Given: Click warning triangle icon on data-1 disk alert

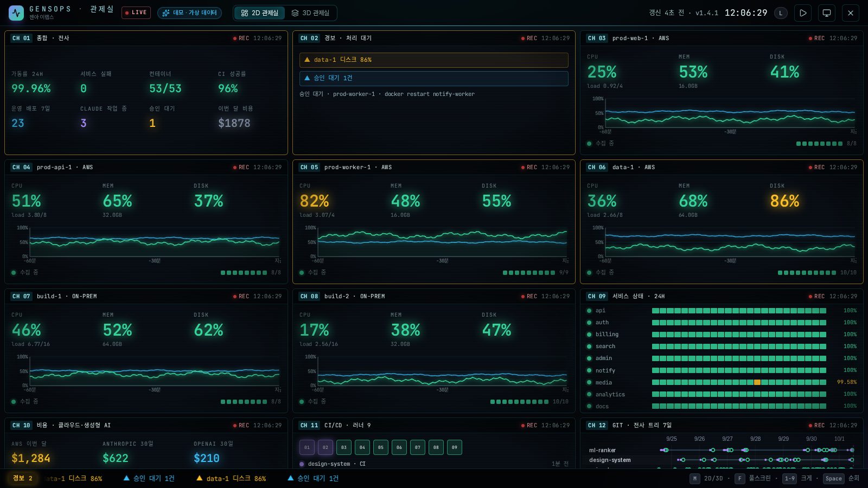Looking at the screenshot, I should click(307, 60).
